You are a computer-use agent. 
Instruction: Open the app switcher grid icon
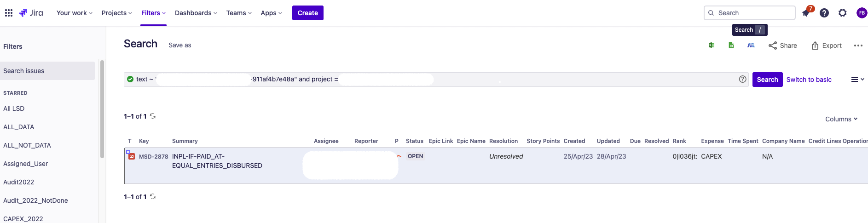click(x=9, y=13)
